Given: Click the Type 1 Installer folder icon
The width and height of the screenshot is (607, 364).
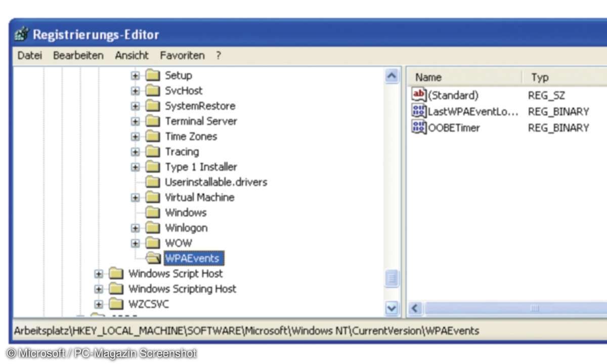Looking at the screenshot, I should [x=153, y=167].
